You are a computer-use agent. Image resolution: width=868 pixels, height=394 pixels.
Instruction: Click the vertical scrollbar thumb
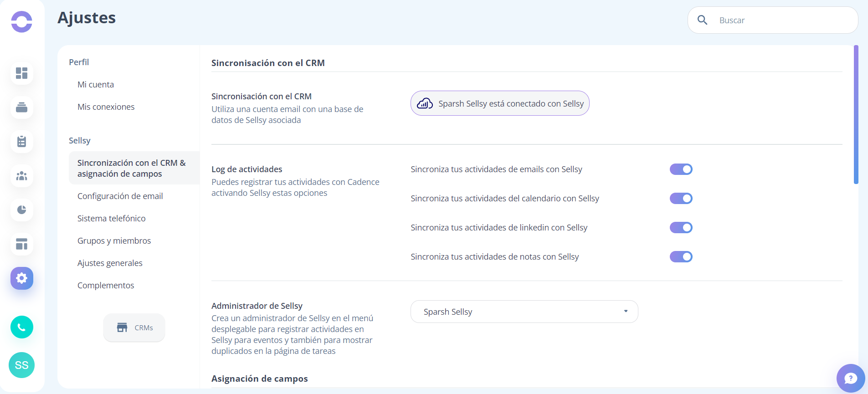click(856, 114)
